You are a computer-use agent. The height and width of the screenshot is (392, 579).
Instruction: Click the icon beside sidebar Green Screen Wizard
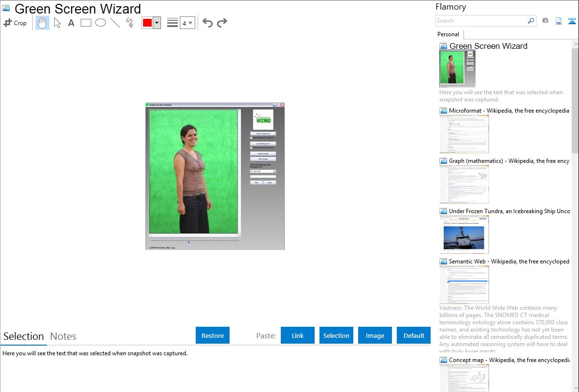pyautogui.click(x=443, y=46)
